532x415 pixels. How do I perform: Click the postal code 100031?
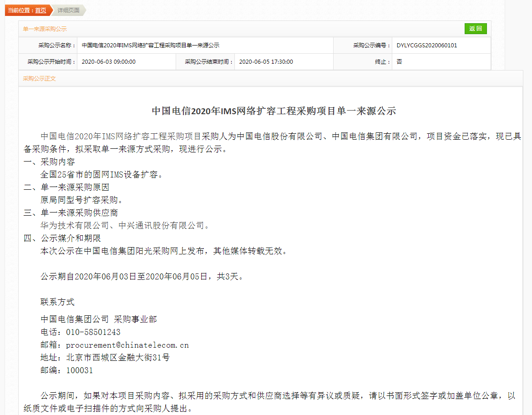click(x=79, y=370)
